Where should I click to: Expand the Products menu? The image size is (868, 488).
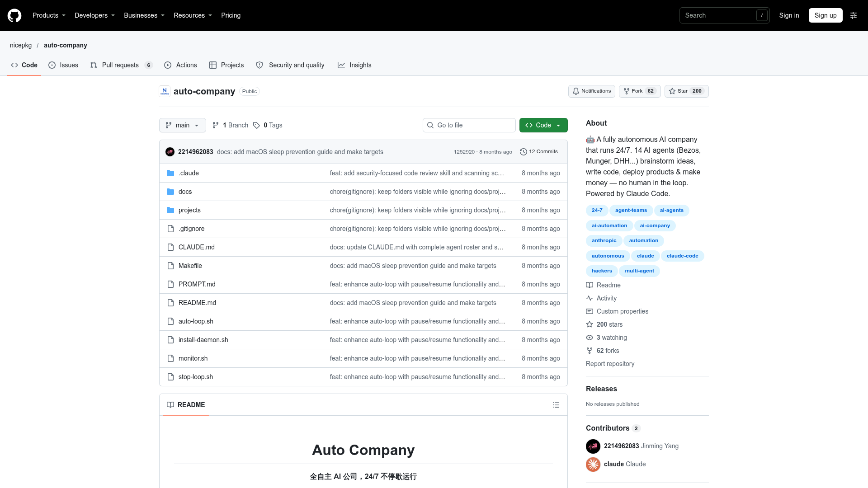pyautogui.click(x=49, y=15)
